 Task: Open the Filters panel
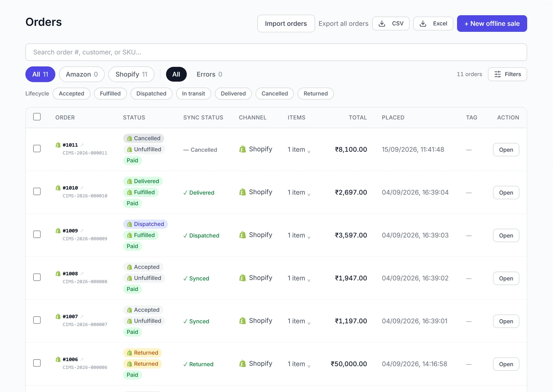pyautogui.click(x=507, y=74)
